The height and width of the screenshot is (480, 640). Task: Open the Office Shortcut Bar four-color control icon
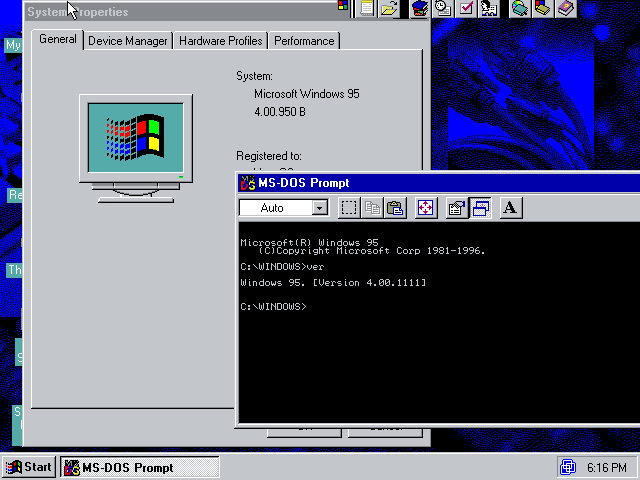tap(343, 5)
